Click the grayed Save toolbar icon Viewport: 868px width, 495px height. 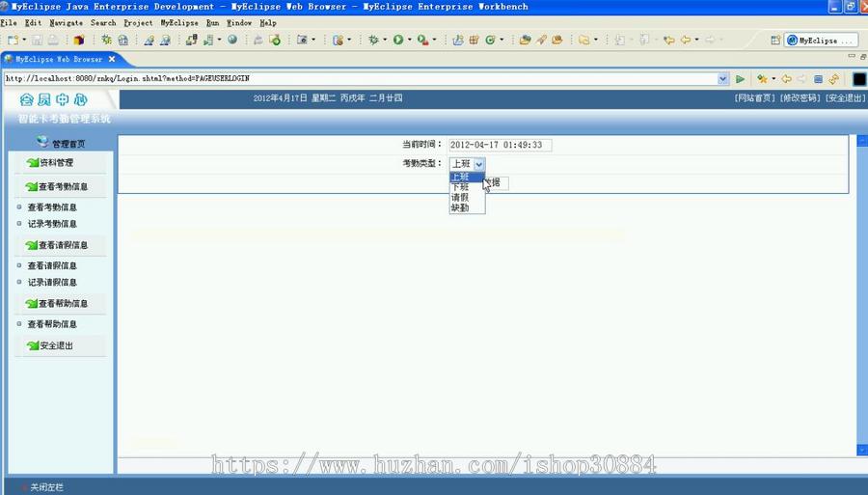(x=37, y=40)
